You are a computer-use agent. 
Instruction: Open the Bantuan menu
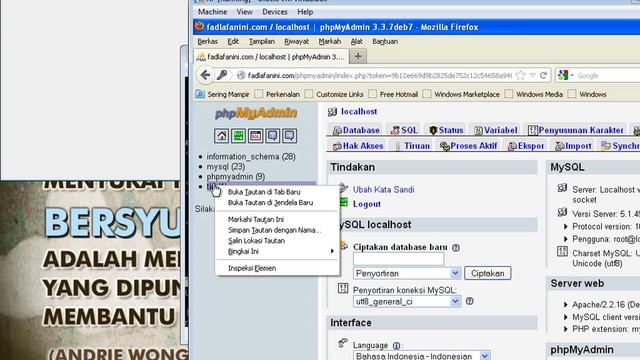coord(385,41)
